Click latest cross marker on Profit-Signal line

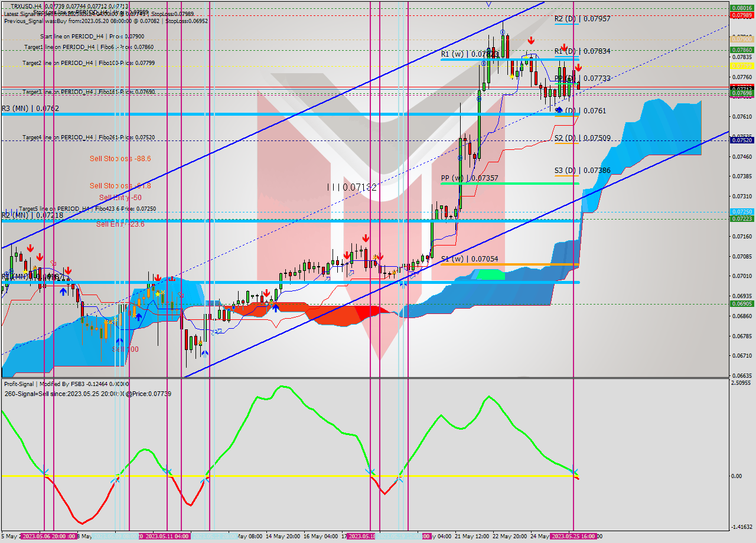pyautogui.click(x=575, y=472)
